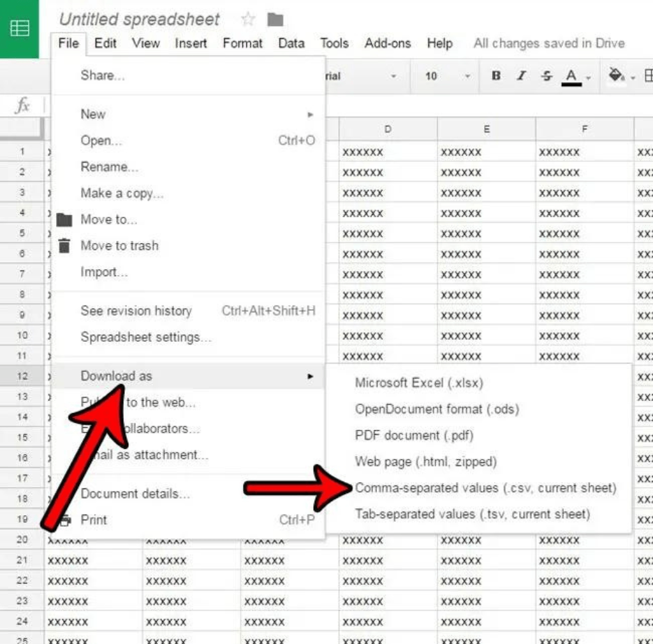Click Move to trash in File menu
The image size is (653, 644).
[119, 245]
